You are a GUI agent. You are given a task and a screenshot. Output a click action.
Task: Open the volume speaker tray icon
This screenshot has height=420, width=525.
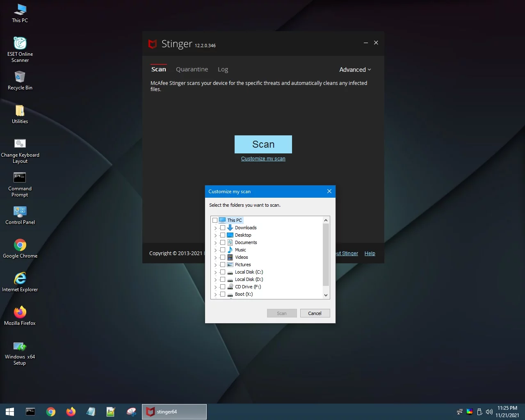point(489,412)
